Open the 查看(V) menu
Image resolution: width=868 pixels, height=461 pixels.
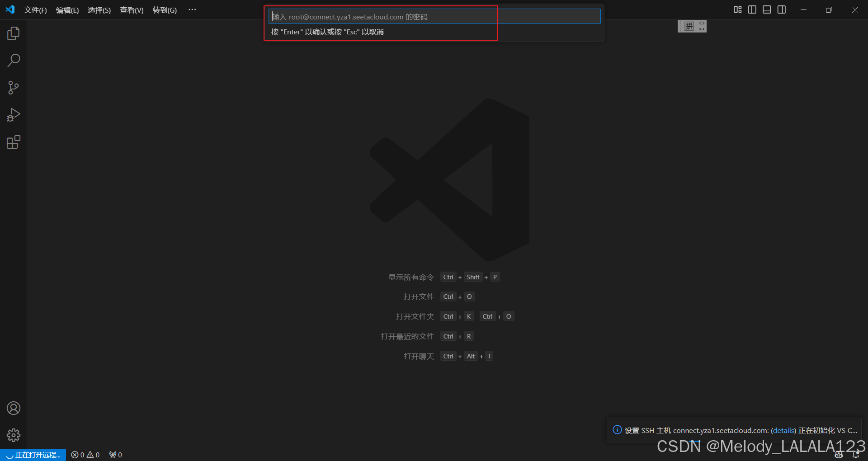132,10
